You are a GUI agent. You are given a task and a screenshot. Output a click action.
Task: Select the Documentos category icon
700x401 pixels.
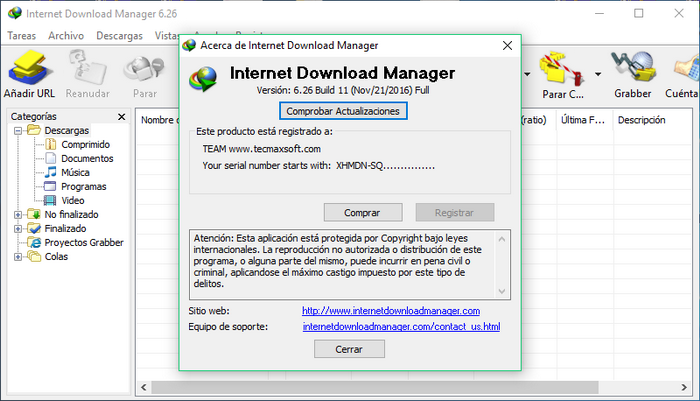coord(50,158)
